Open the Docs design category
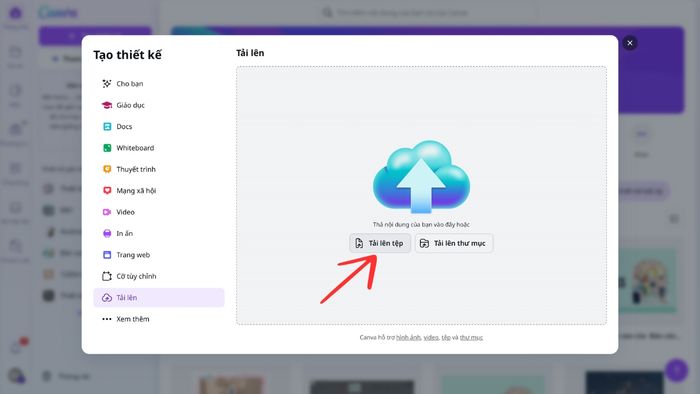Image resolution: width=700 pixels, height=394 pixels. tap(159, 126)
